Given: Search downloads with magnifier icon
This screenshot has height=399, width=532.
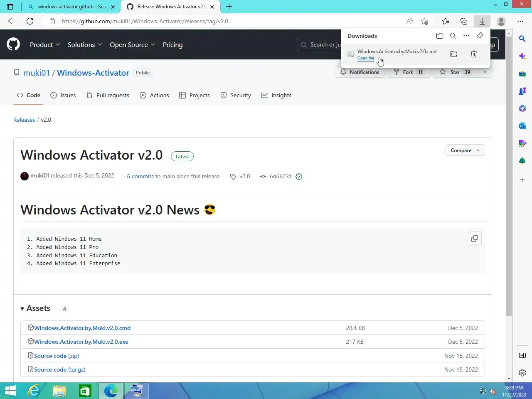Looking at the screenshot, I should point(453,36).
